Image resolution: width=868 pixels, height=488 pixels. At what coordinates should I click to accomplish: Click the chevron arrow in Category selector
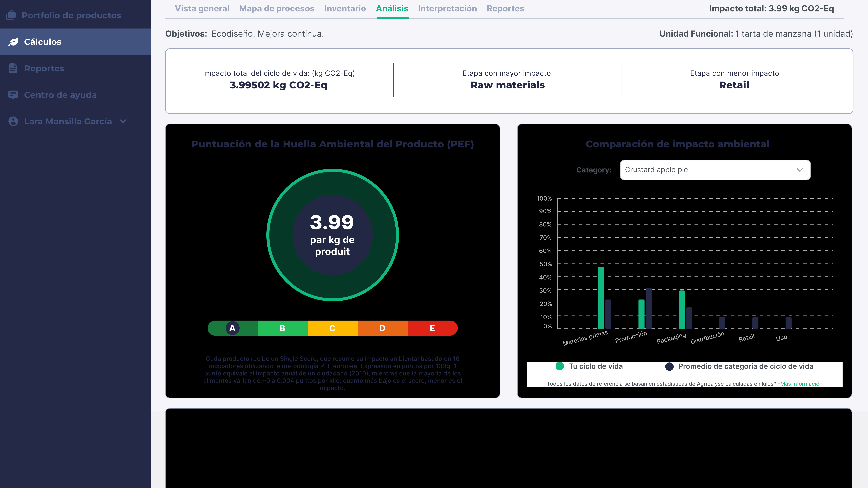point(799,170)
